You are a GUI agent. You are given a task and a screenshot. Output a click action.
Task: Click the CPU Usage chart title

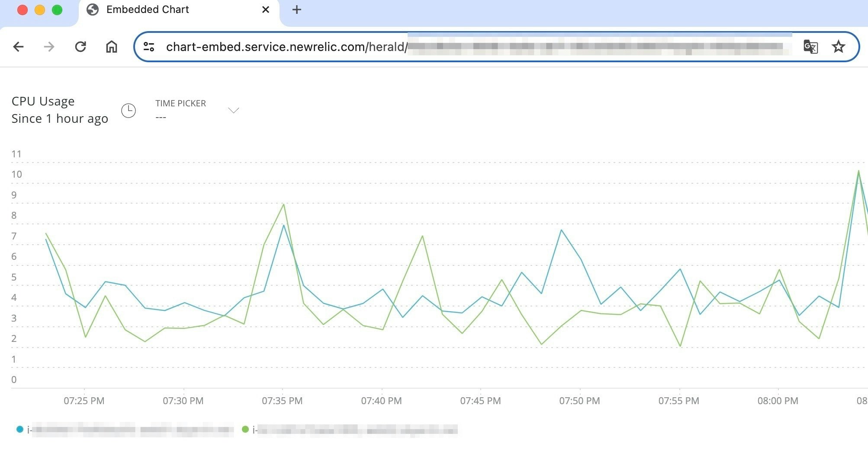click(43, 101)
